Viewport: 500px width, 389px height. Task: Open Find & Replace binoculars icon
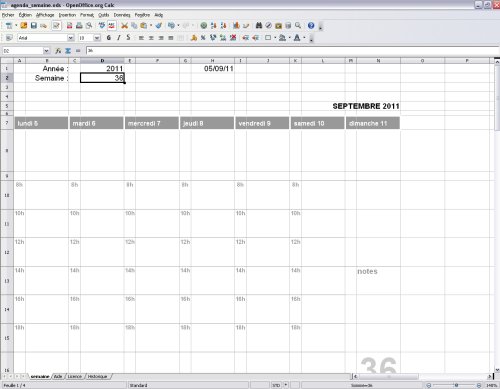259,26
